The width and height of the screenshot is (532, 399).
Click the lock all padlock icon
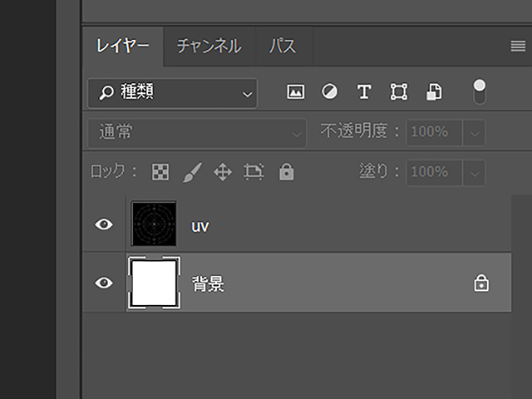coord(286,172)
